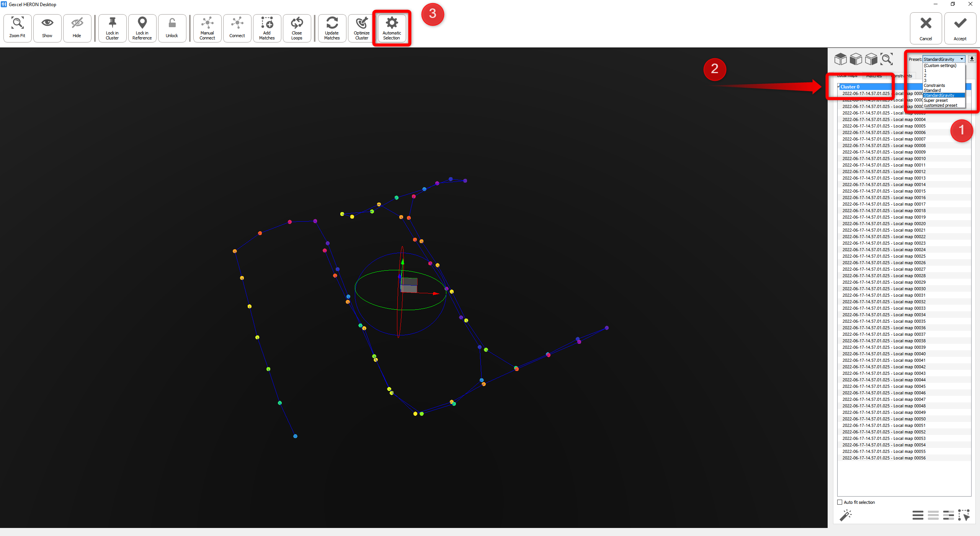Click the magic wand icon

pos(846,515)
